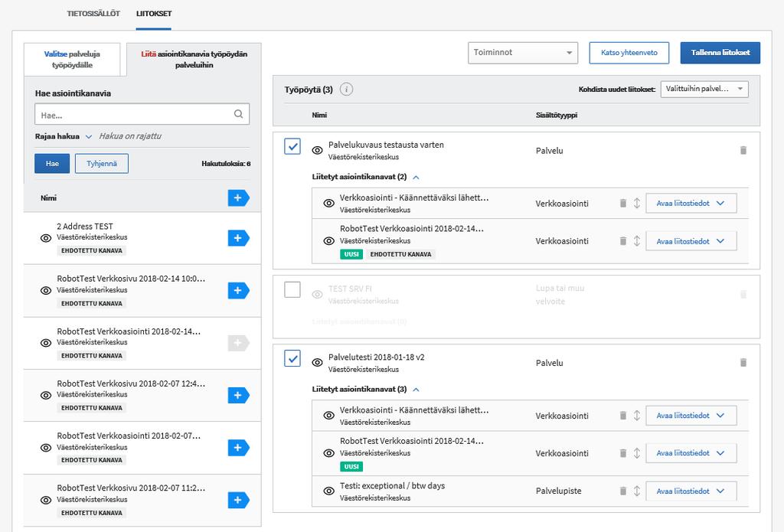Open Avaa liitostiedot for RobotTest under Palvelukuvaus
Screen dimensions: 784x532
[x=691, y=241]
